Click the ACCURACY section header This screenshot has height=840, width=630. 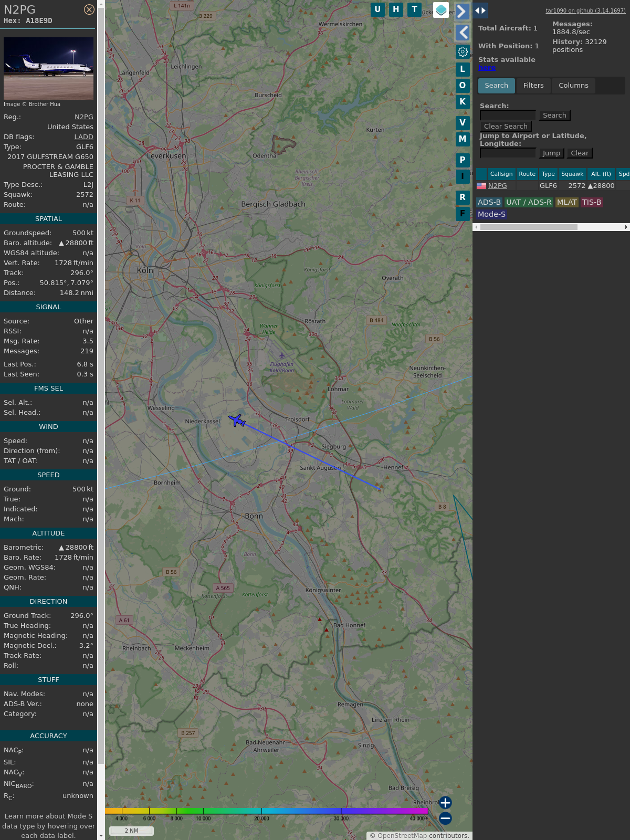coord(48,736)
